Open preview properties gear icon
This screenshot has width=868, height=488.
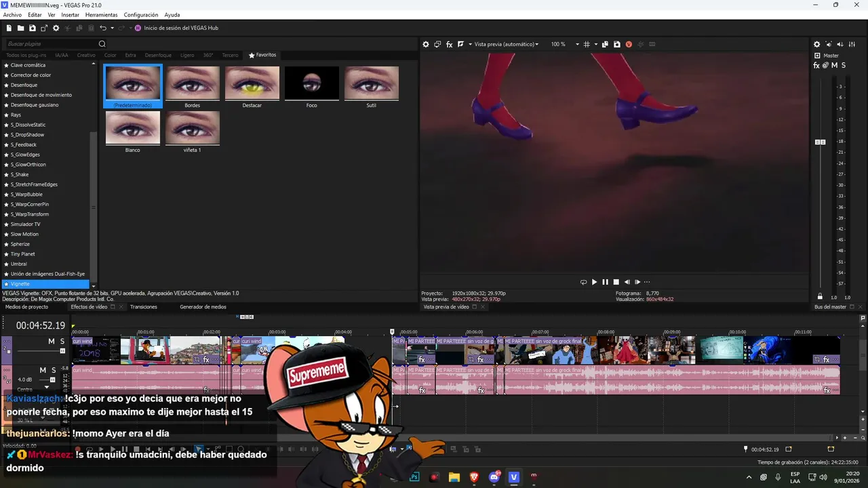click(426, 44)
